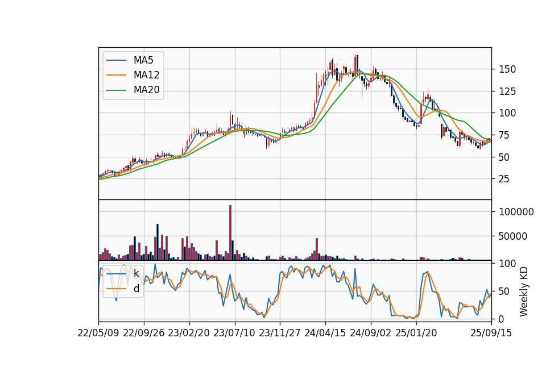This screenshot has height=392, width=546.
Task: Click the MA12 legend label
Action: click(x=146, y=75)
